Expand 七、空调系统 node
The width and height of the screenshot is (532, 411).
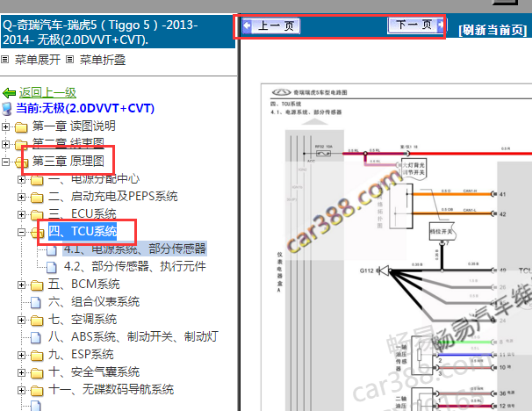[x=21, y=320]
